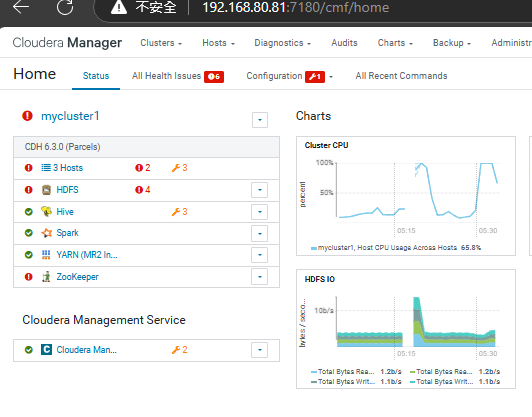Open the Cloudera Man... service link
Viewport: 532px width, 417px height.
click(x=87, y=350)
